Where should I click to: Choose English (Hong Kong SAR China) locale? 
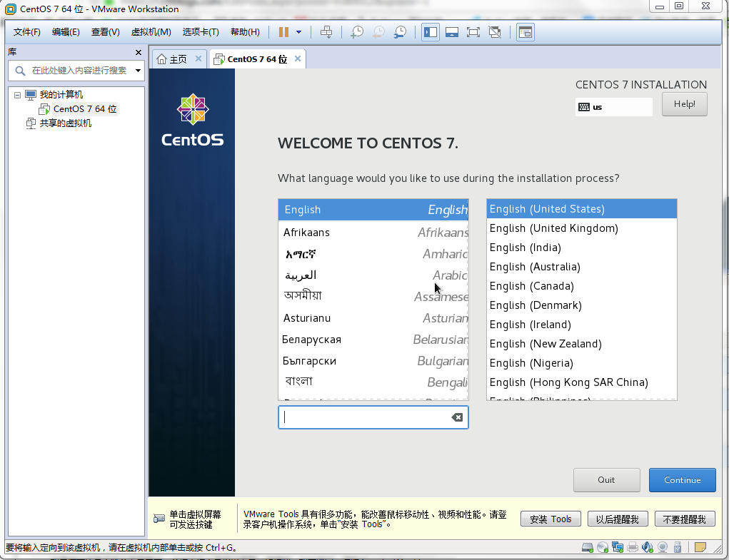582,382
